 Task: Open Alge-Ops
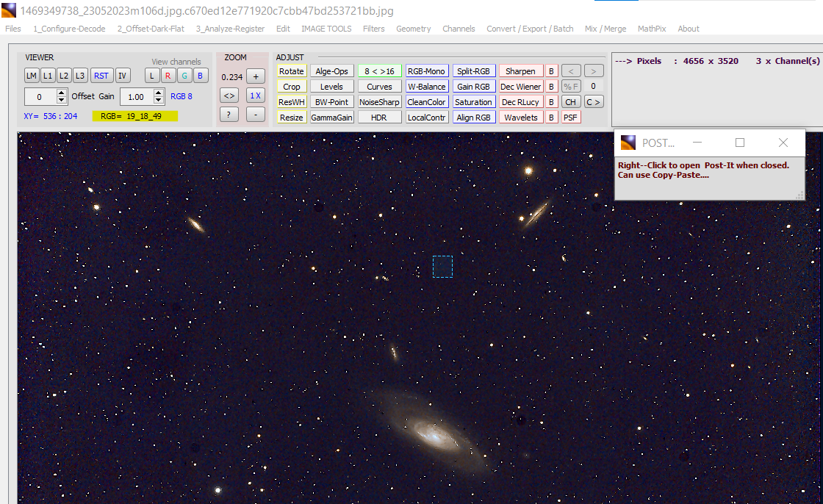coord(331,71)
